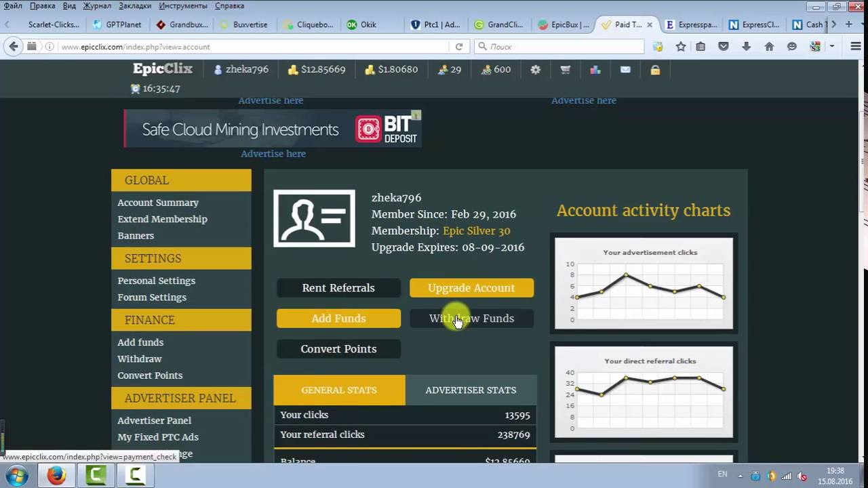This screenshot has width=868, height=488.
Task: Click the user icon next to zheka796
Action: click(x=218, y=69)
